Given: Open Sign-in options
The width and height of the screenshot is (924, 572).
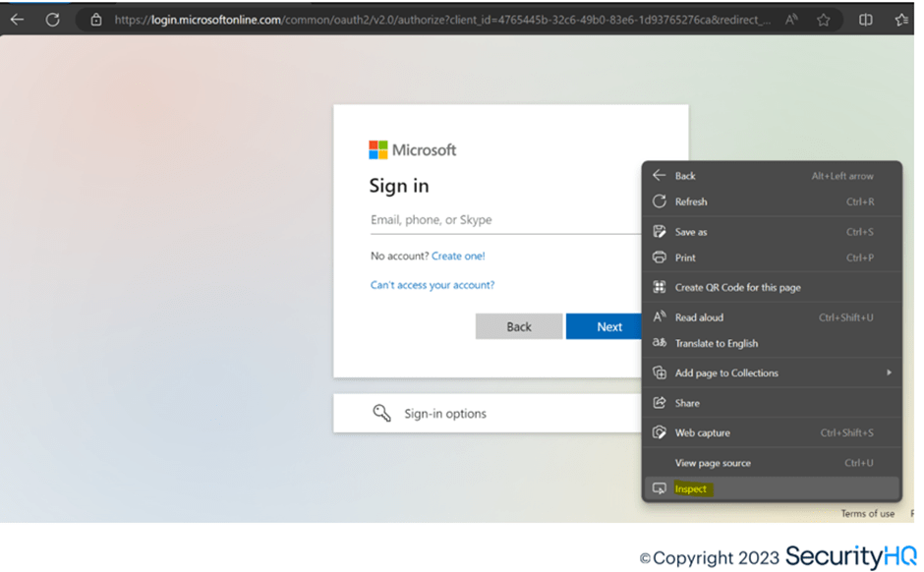Looking at the screenshot, I should (x=488, y=413).
